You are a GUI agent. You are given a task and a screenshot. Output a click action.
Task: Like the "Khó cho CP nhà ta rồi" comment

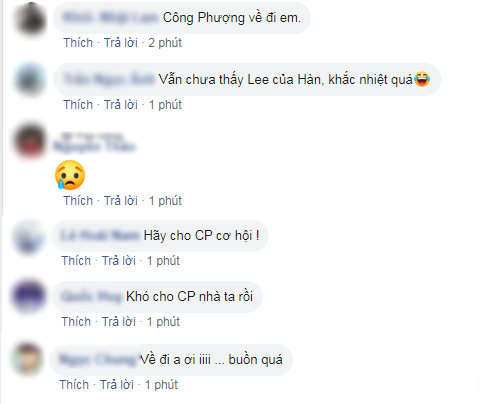76,322
